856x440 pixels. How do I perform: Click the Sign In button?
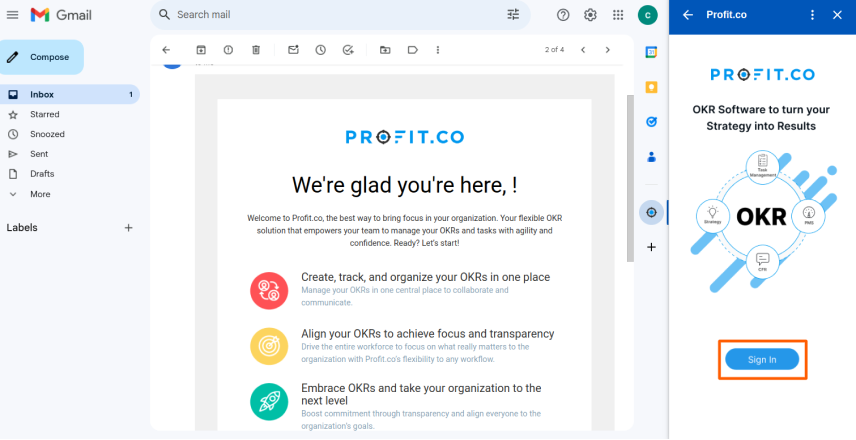[762, 360]
